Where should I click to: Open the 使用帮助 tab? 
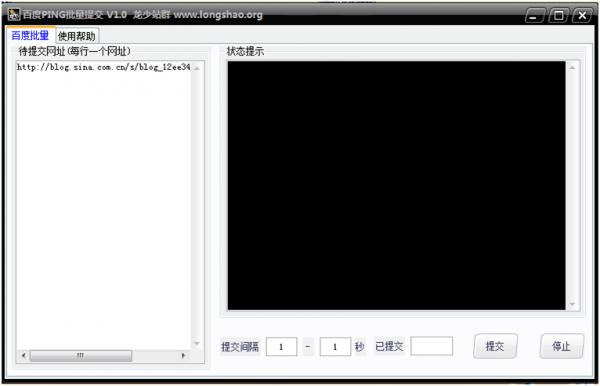[x=77, y=36]
